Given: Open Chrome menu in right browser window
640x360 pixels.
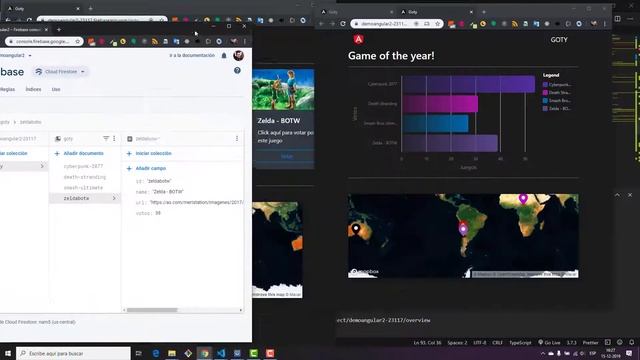Looking at the screenshot, I should point(605,24).
